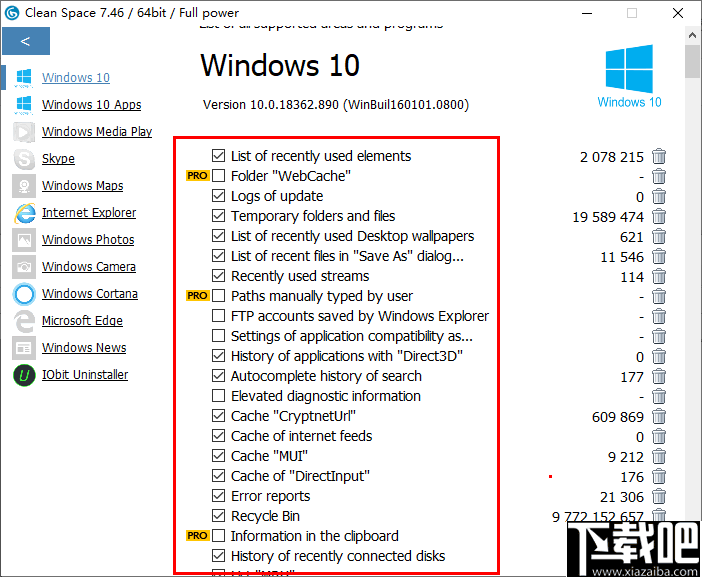Click trash icon for recently used Desktop wallpapers
This screenshot has height=577, width=702.
659,236
